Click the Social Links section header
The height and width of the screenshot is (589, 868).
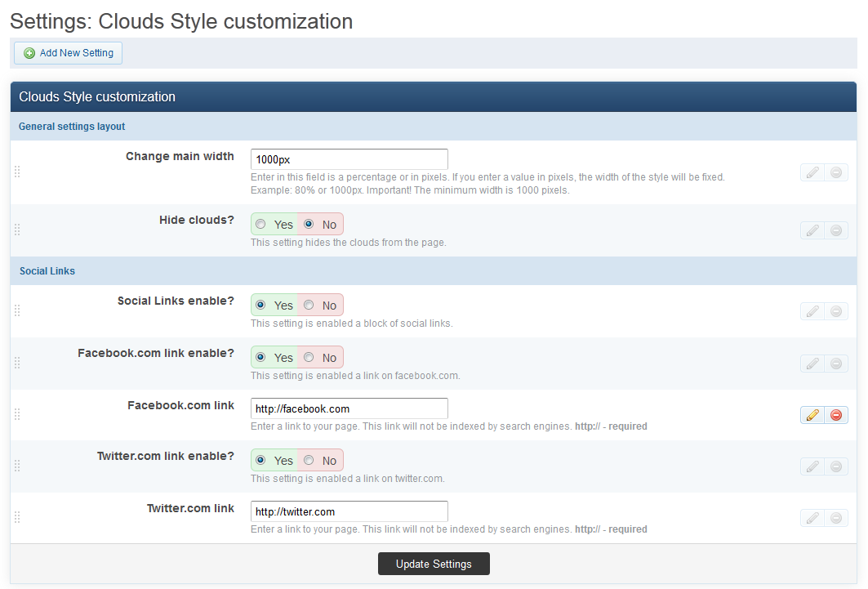coord(47,271)
